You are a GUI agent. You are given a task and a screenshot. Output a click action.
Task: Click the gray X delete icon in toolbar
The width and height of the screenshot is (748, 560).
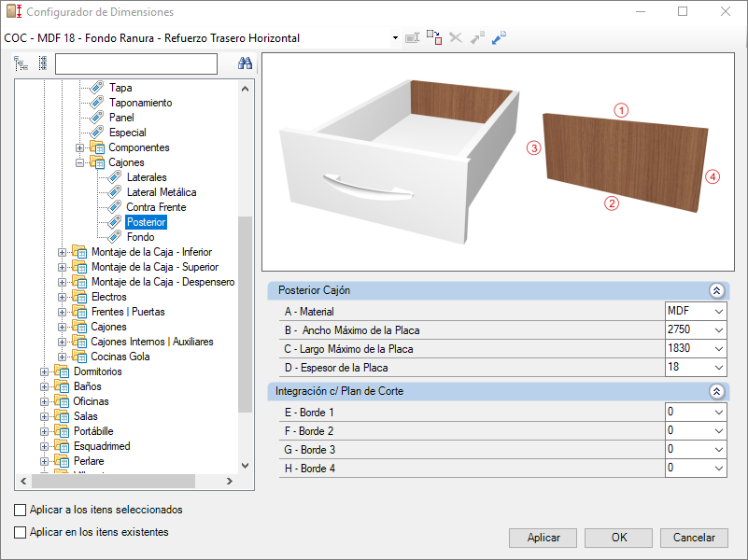tap(456, 37)
